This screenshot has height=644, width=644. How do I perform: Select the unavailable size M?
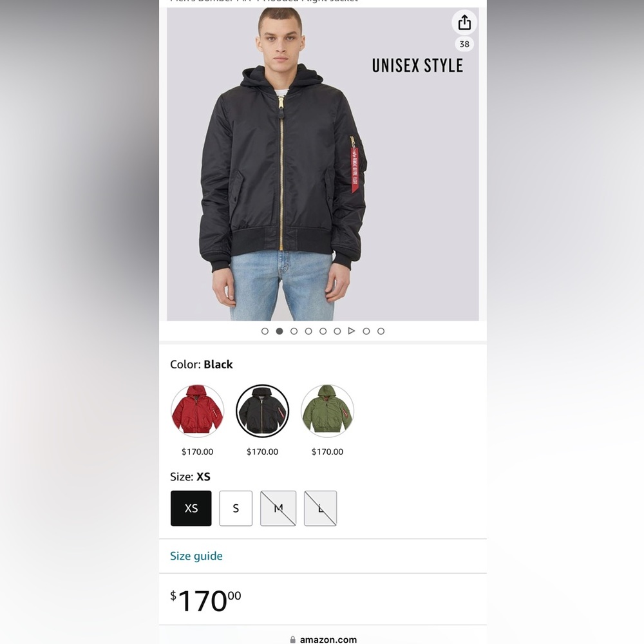point(278,508)
